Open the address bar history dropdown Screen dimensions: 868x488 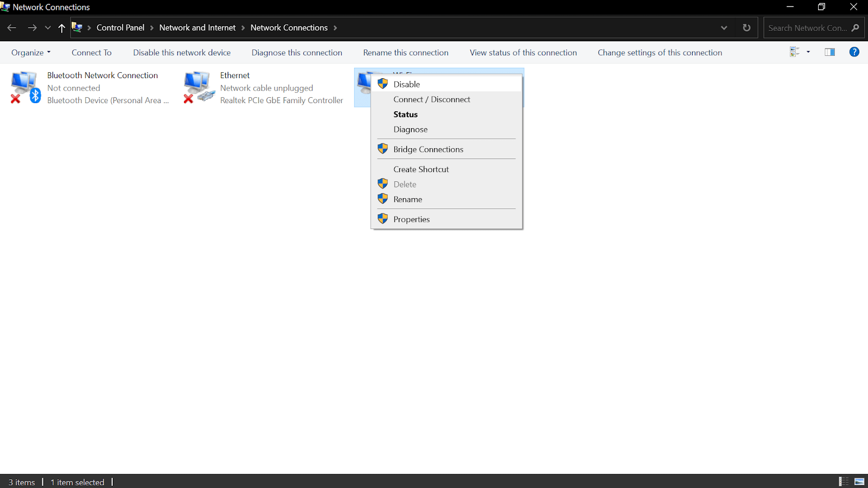coord(724,28)
